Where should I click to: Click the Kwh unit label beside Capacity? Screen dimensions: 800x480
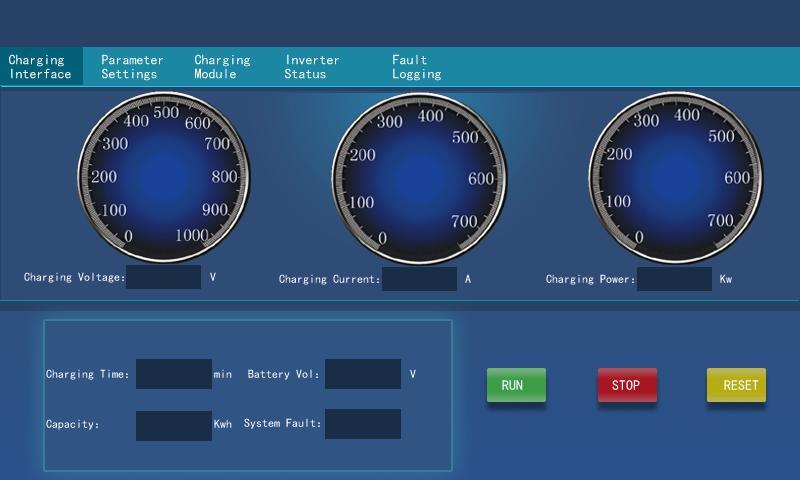click(x=223, y=425)
